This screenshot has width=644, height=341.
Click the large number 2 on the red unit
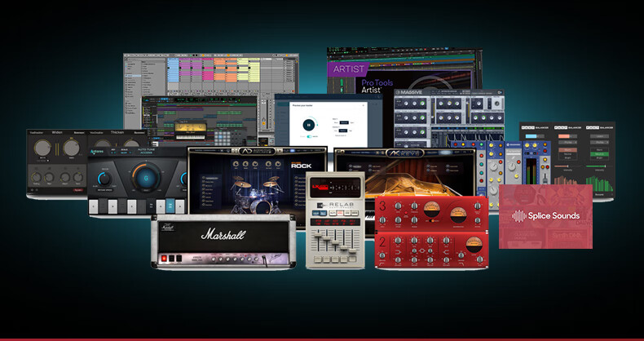click(382, 242)
